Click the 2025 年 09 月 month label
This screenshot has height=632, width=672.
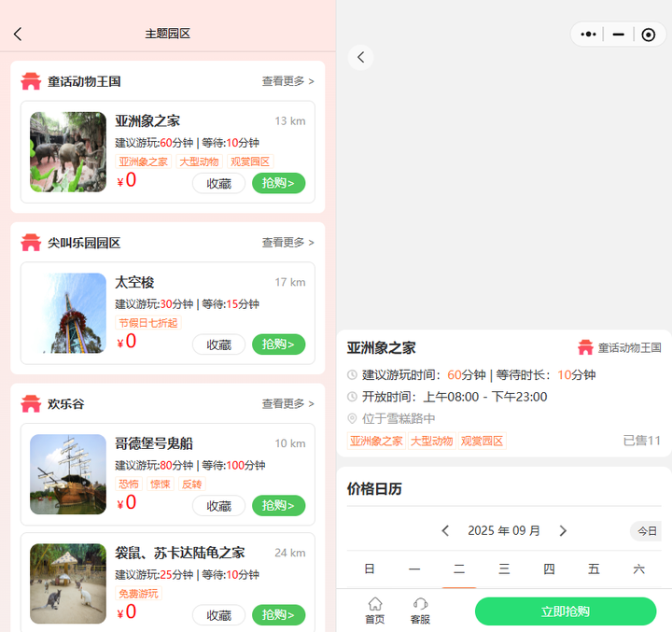click(x=504, y=531)
